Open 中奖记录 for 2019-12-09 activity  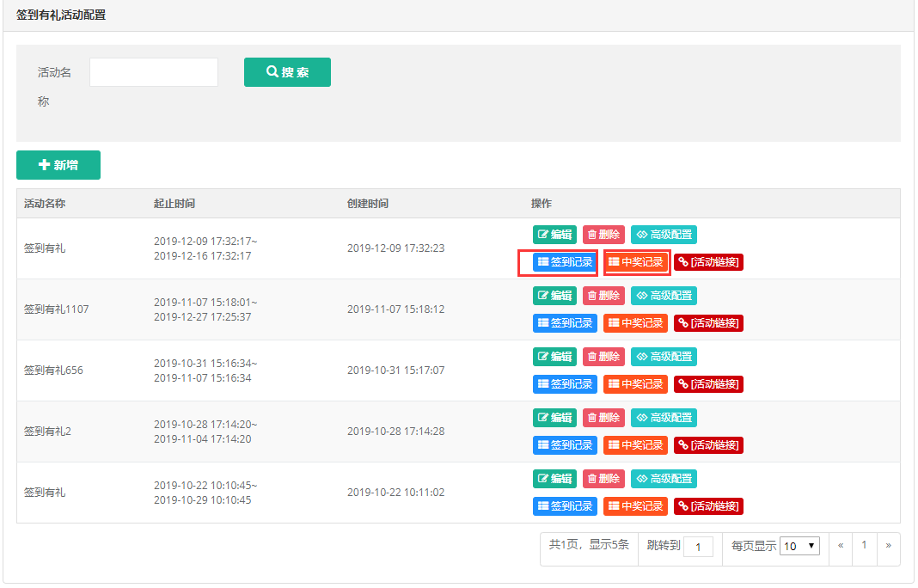tap(636, 262)
